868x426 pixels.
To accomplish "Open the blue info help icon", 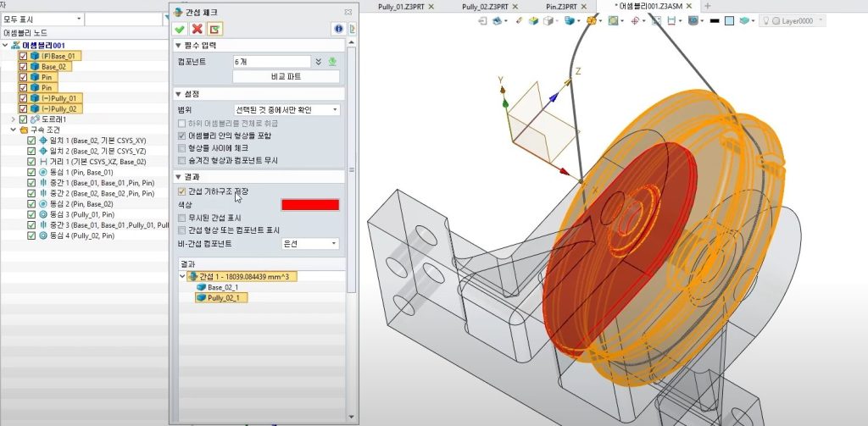I will [x=339, y=29].
